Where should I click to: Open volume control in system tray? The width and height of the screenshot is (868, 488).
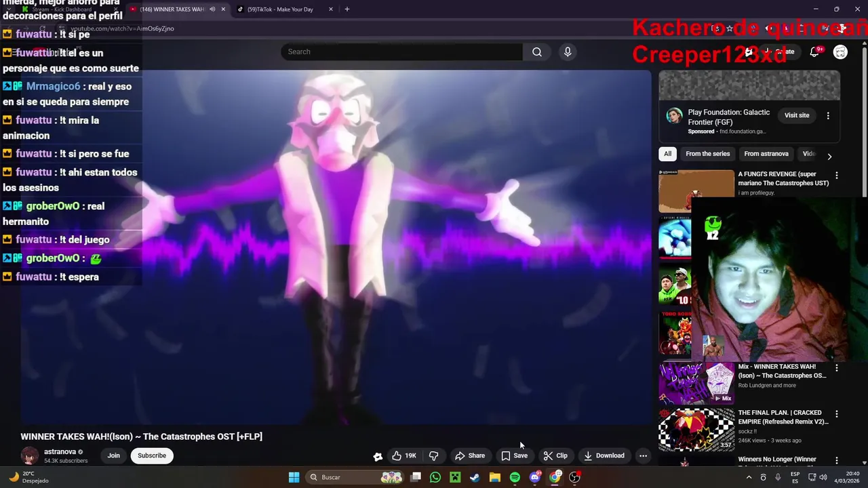tap(823, 477)
